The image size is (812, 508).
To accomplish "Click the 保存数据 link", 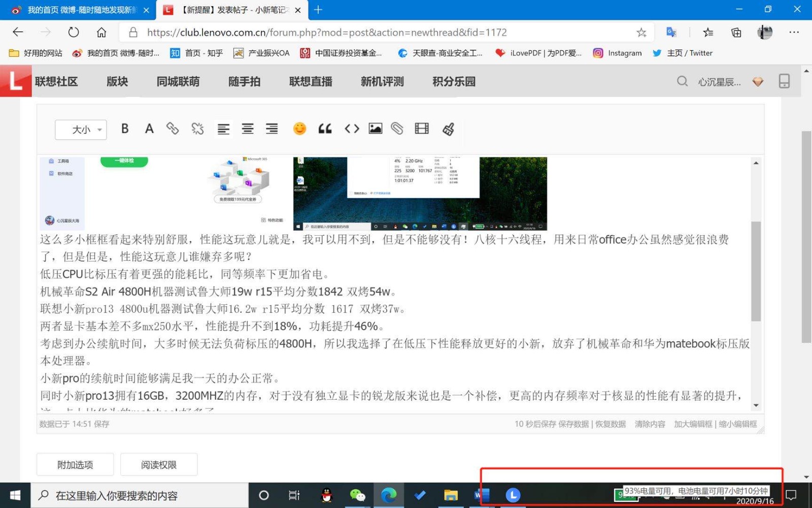I will coord(573,424).
